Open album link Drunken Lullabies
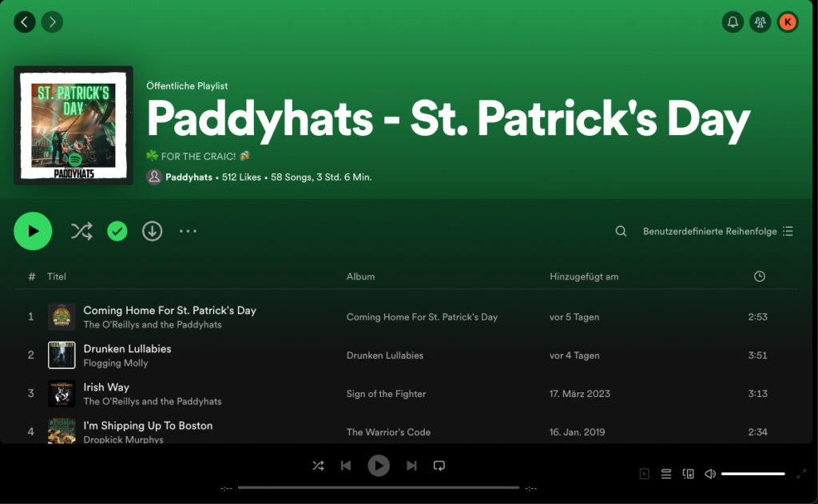This screenshot has height=504, width=818. (385, 355)
